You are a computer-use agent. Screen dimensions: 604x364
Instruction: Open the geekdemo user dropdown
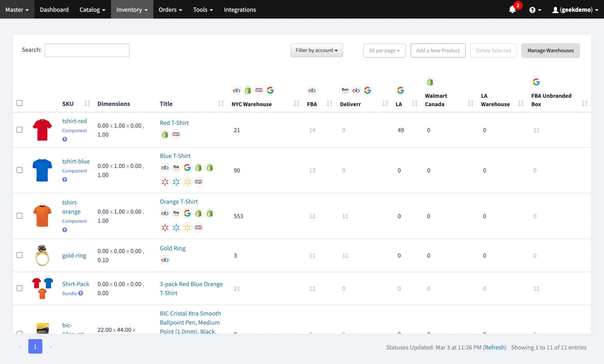575,10
